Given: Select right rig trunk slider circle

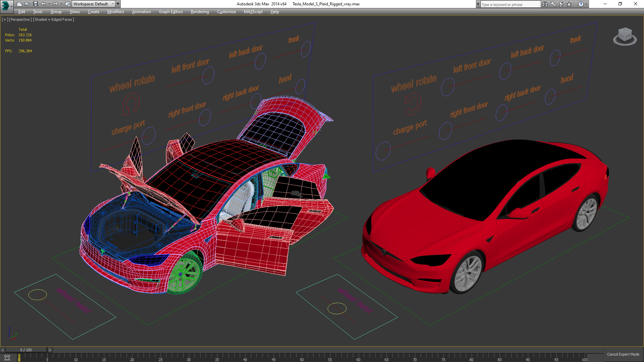Looking at the screenshot, I should 555,58.
